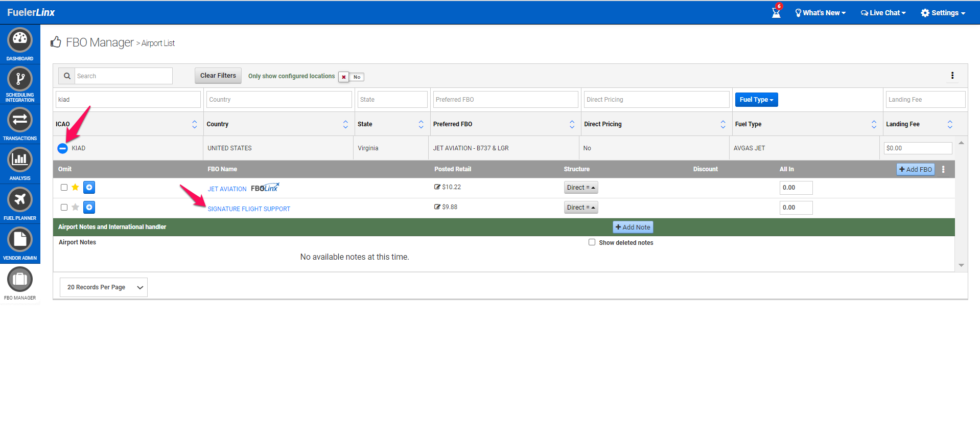Screen dimensions: 980x433
Task: Collapse the KIAD row with minus icon
Action: pyautogui.click(x=62, y=148)
